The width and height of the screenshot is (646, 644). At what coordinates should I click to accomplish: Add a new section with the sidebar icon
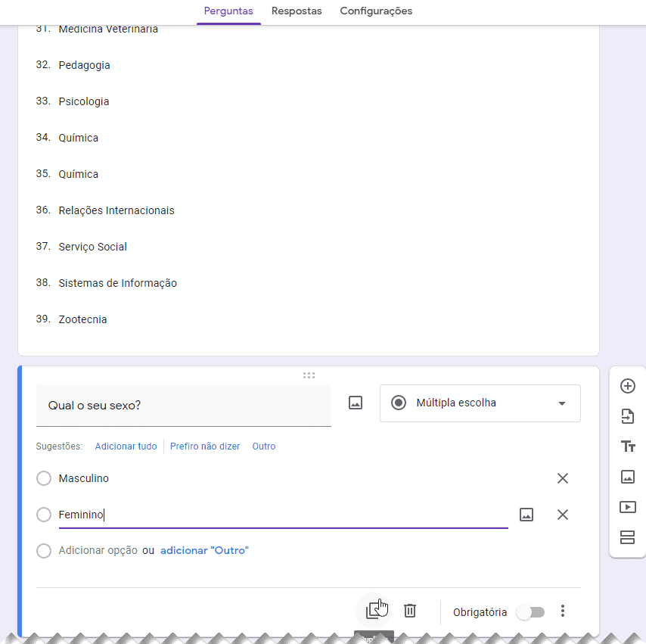(x=627, y=537)
